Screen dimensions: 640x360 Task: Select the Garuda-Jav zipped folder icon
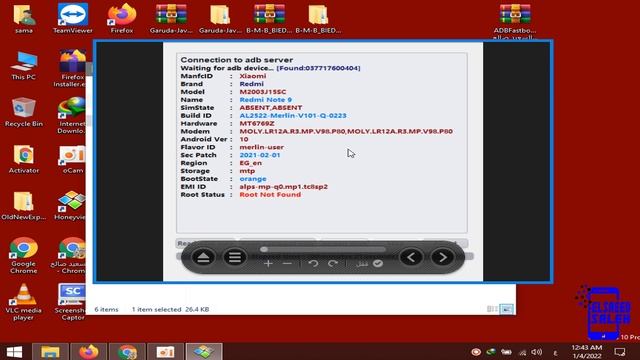tap(220, 19)
